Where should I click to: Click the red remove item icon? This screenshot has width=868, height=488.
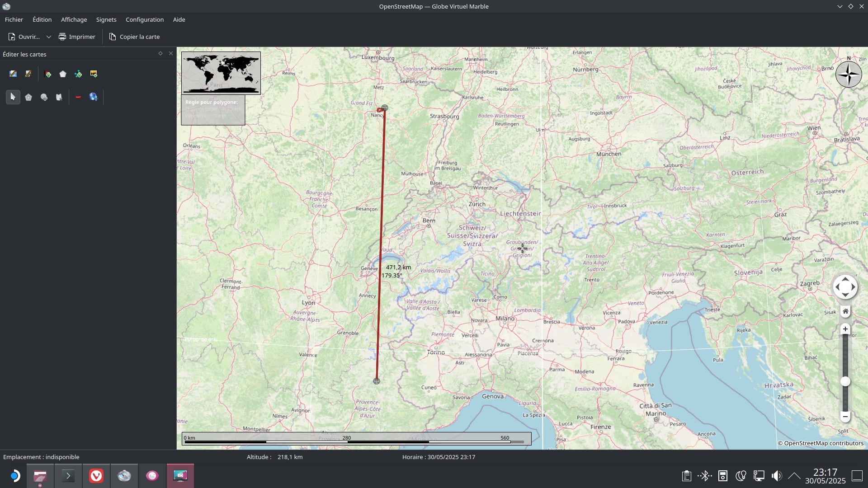[x=78, y=97]
